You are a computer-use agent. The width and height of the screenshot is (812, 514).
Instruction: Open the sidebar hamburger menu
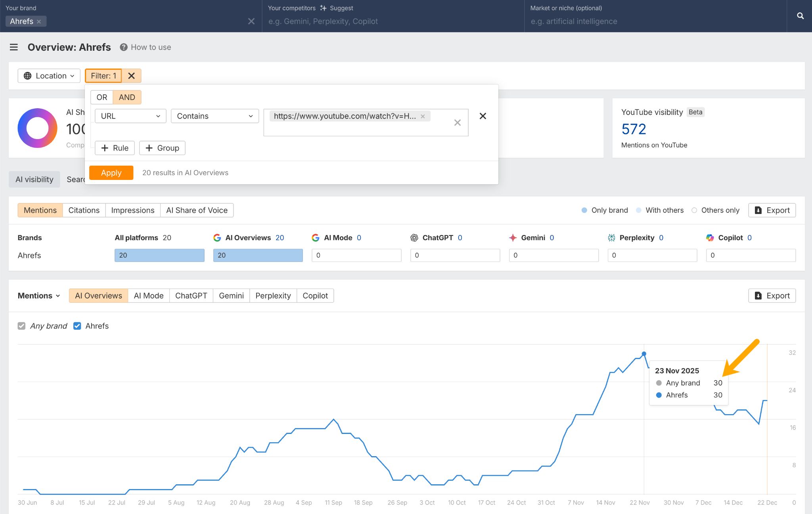pyautogui.click(x=14, y=47)
